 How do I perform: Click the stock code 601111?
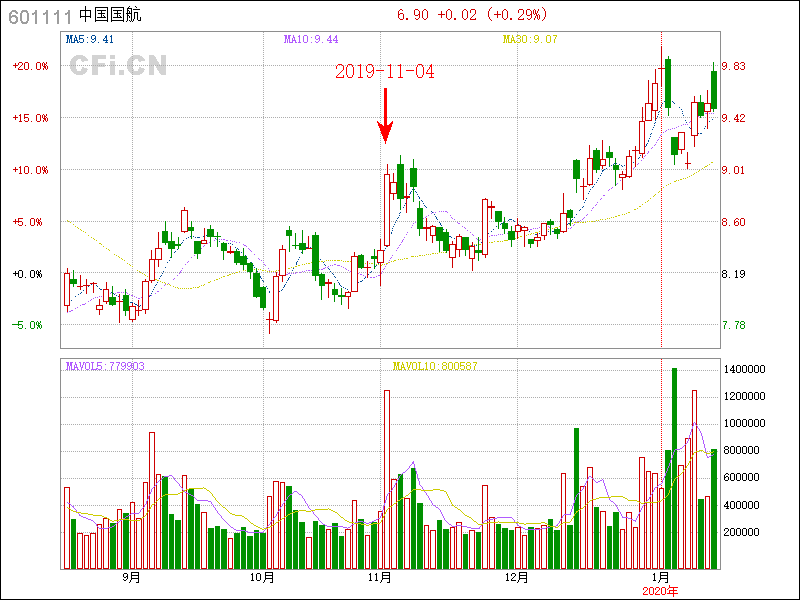click(x=40, y=17)
